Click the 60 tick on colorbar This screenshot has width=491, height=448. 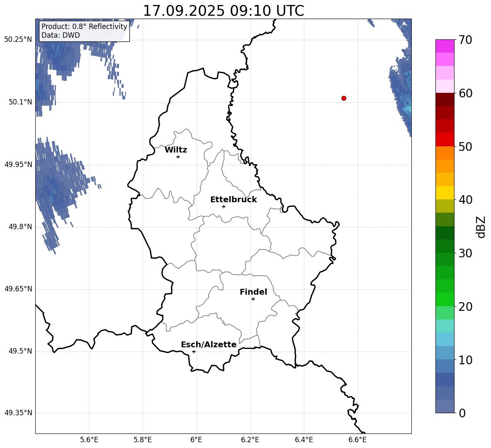465,93
